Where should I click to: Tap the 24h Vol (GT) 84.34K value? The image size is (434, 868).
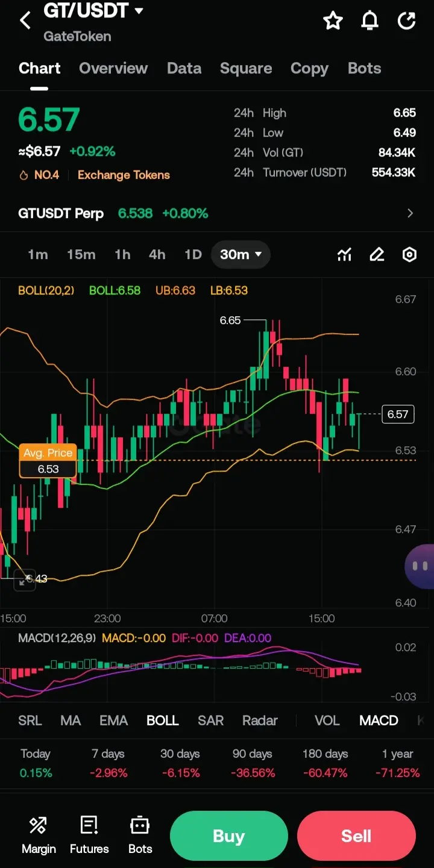tap(397, 152)
